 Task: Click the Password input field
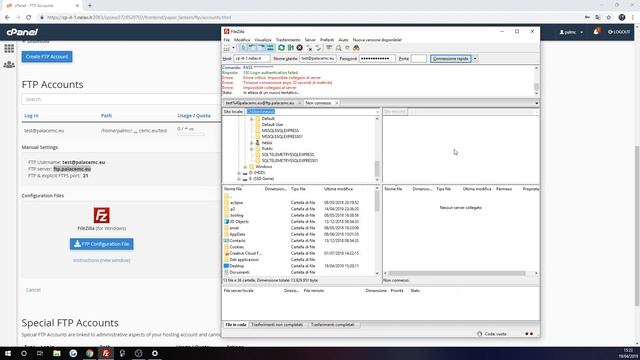click(x=377, y=59)
